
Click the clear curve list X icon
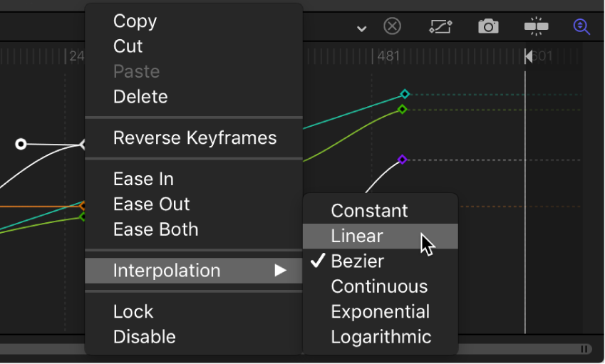pyautogui.click(x=392, y=26)
